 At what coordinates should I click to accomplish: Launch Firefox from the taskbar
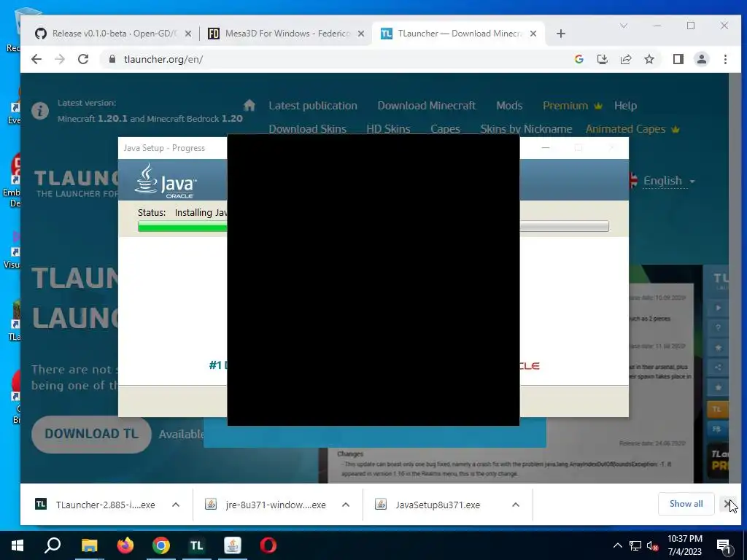pos(125,545)
